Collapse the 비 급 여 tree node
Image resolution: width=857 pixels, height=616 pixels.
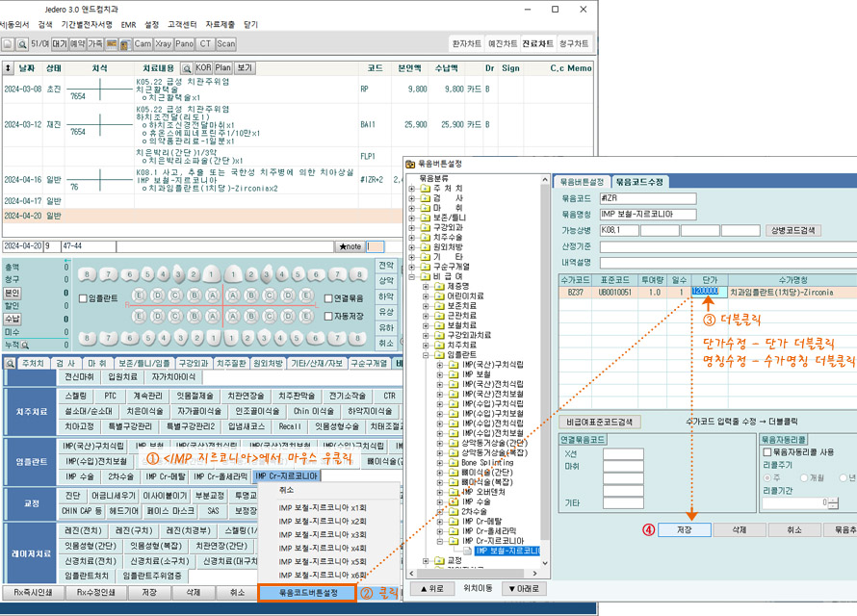411,277
